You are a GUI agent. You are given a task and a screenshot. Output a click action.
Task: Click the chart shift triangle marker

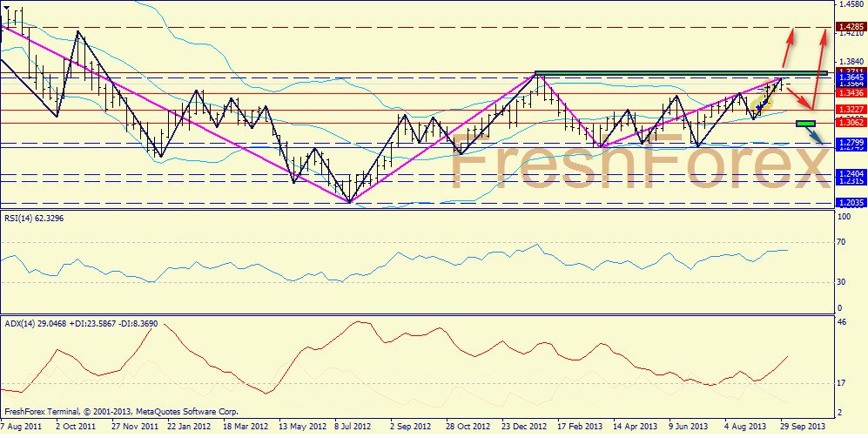tap(6, 9)
